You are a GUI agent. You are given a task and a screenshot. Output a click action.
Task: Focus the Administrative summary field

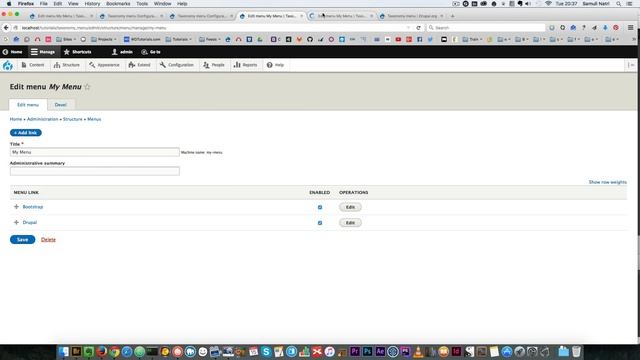click(x=95, y=171)
